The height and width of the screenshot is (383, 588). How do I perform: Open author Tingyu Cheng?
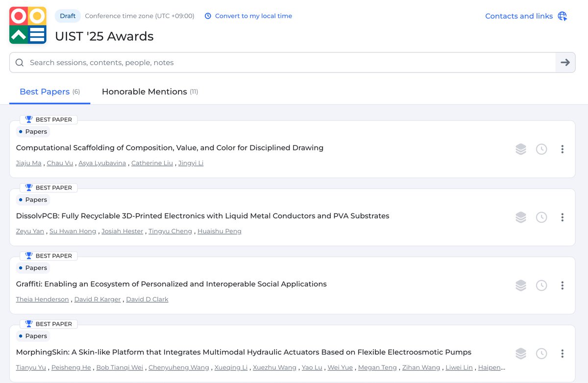point(171,231)
